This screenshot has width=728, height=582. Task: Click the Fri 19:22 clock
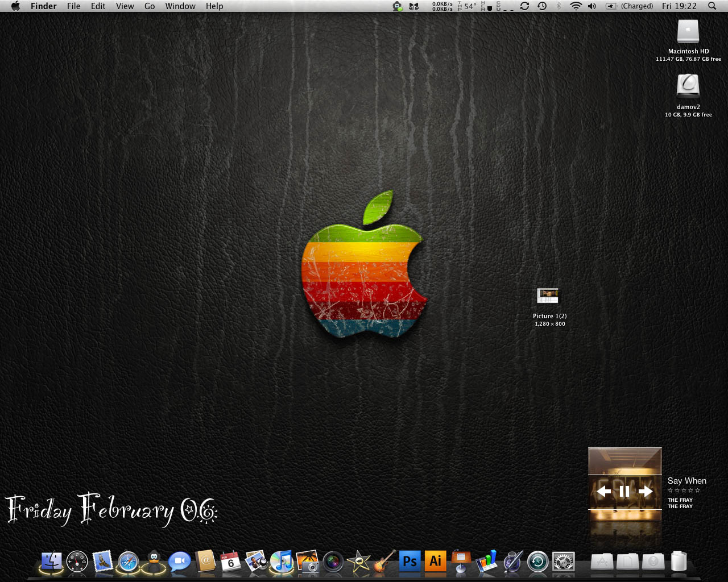[x=679, y=6]
